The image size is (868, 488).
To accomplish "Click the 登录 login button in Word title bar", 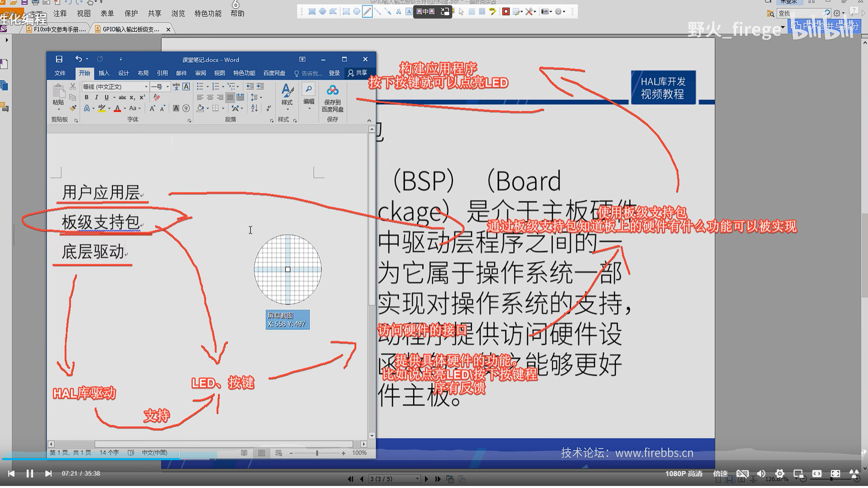I will (x=334, y=73).
